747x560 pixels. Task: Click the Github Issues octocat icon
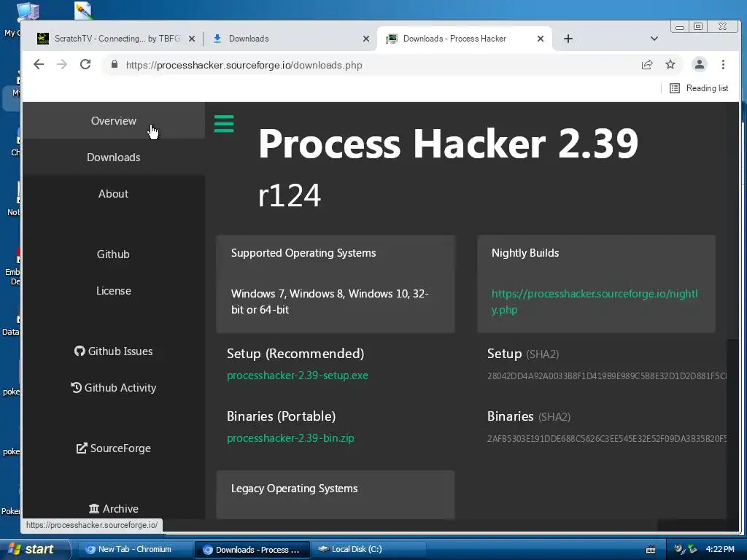[x=80, y=351]
